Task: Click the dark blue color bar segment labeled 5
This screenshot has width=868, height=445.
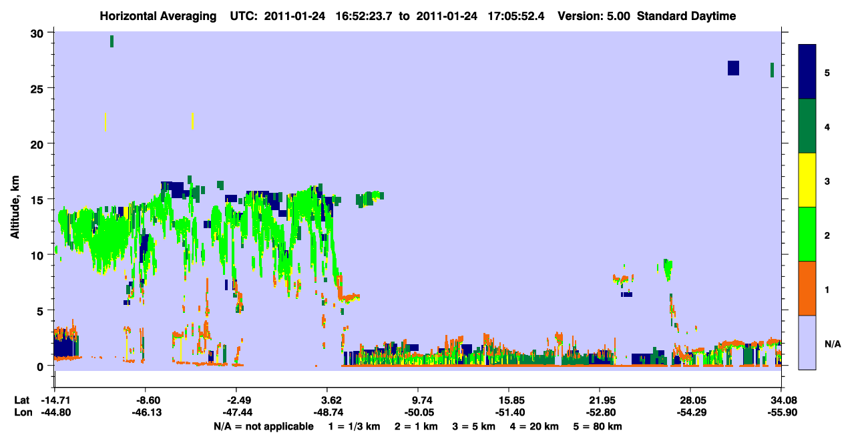Action: pyautogui.click(x=807, y=71)
